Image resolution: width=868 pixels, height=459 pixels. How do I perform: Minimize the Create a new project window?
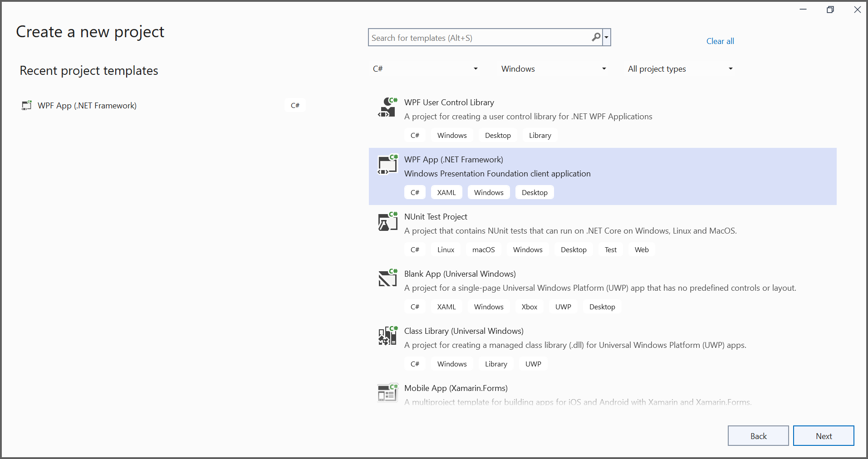click(803, 10)
